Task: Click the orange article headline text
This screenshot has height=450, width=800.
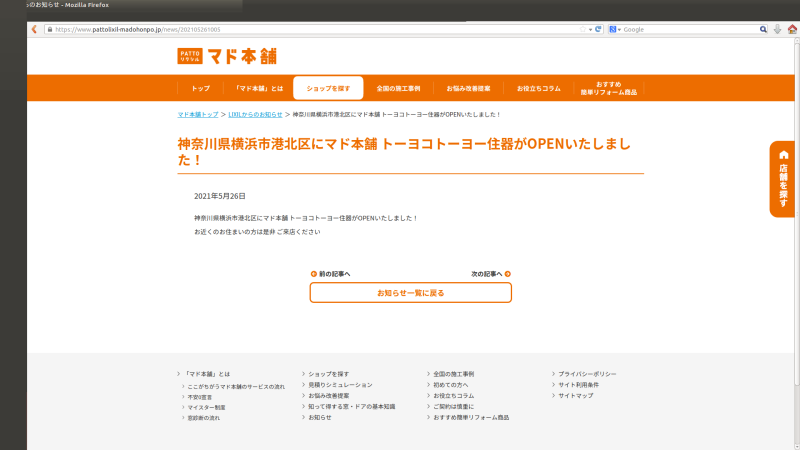Action: pos(404,152)
